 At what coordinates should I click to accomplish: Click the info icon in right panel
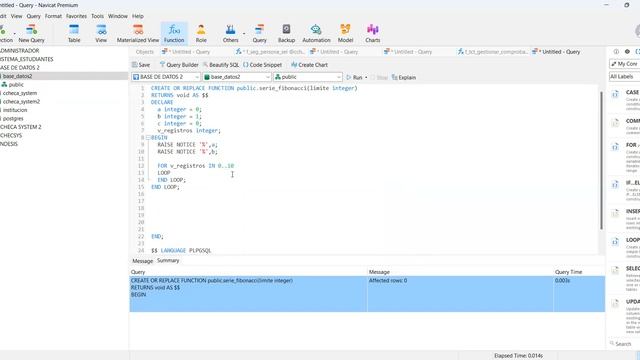[x=616, y=51]
